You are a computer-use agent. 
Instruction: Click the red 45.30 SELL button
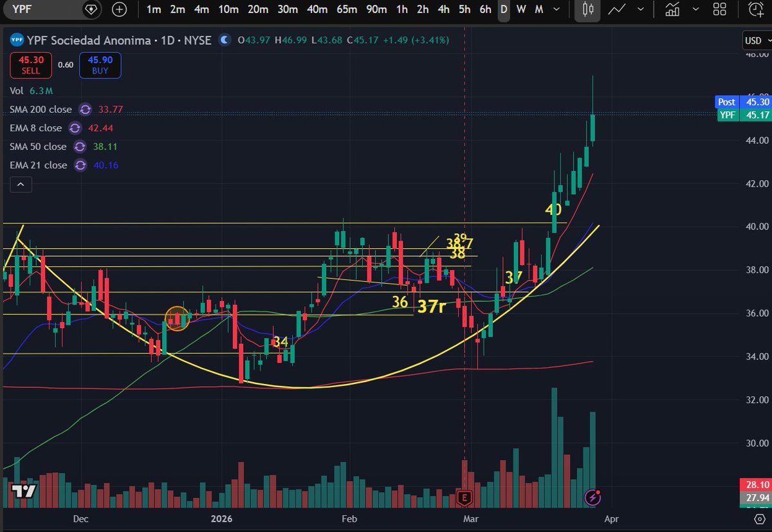pyautogui.click(x=30, y=65)
